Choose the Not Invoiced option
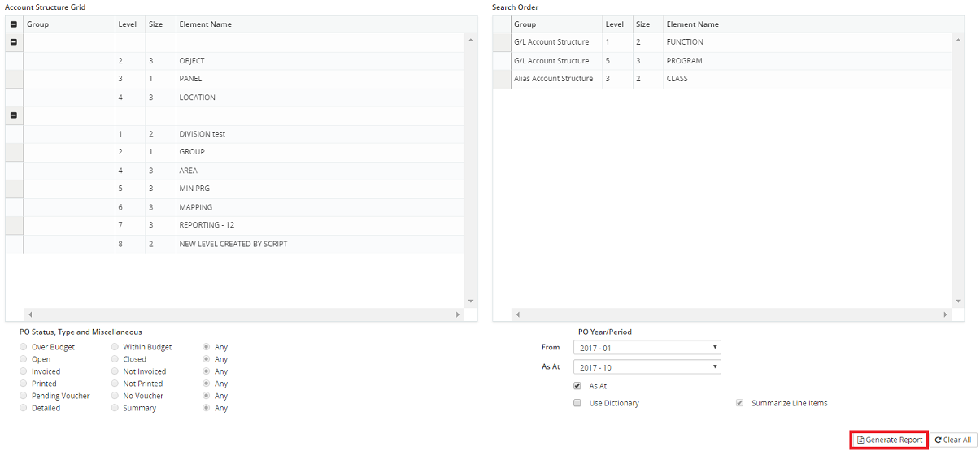This screenshot has height=451, width=980. pos(115,371)
